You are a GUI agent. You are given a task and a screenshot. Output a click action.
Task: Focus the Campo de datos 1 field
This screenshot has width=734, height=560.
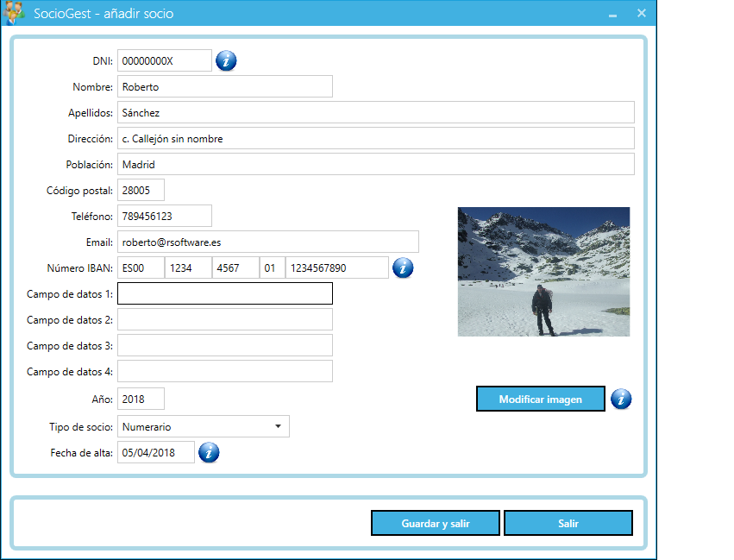pyautogui.click(x=225, y=293)
